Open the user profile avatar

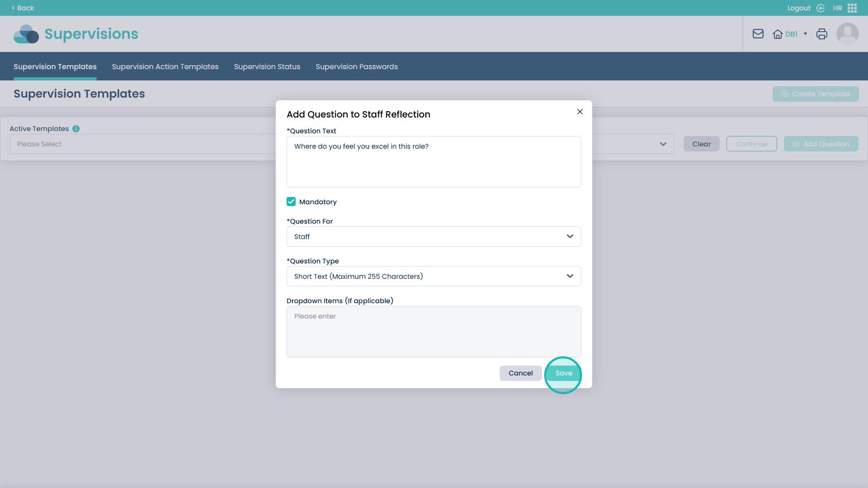pyautogui.click(x=847, y=34)
